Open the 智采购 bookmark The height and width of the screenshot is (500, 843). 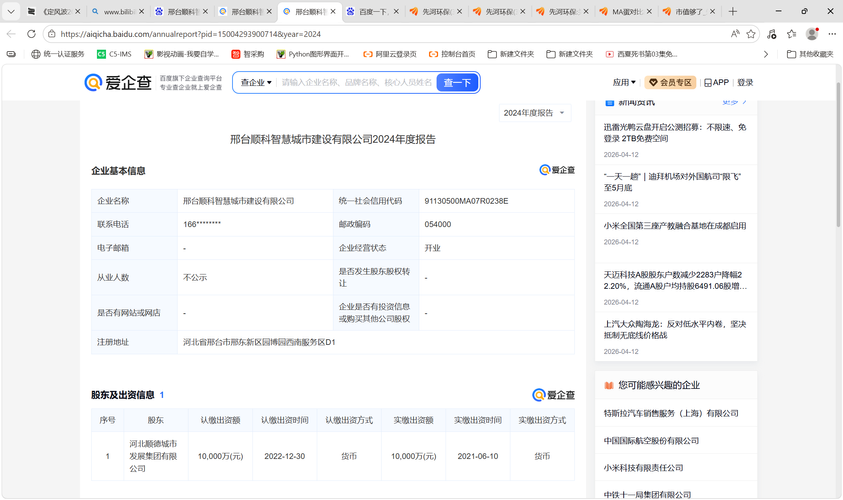pos(248,54)
